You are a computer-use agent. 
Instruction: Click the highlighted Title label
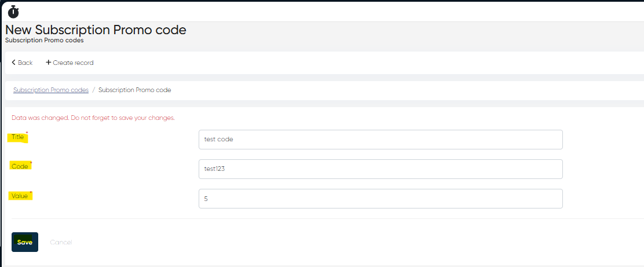[17, 137]
